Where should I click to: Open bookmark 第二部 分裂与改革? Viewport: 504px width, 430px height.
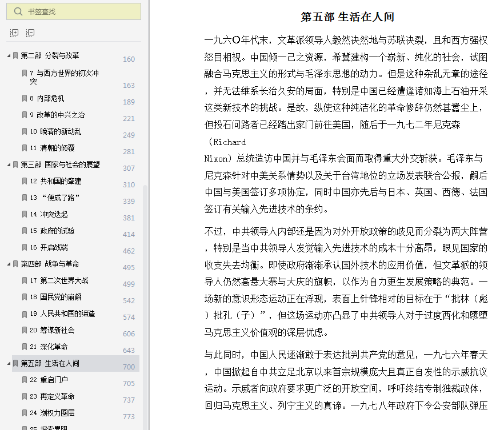pyautogui.click(x=50, y=55)
